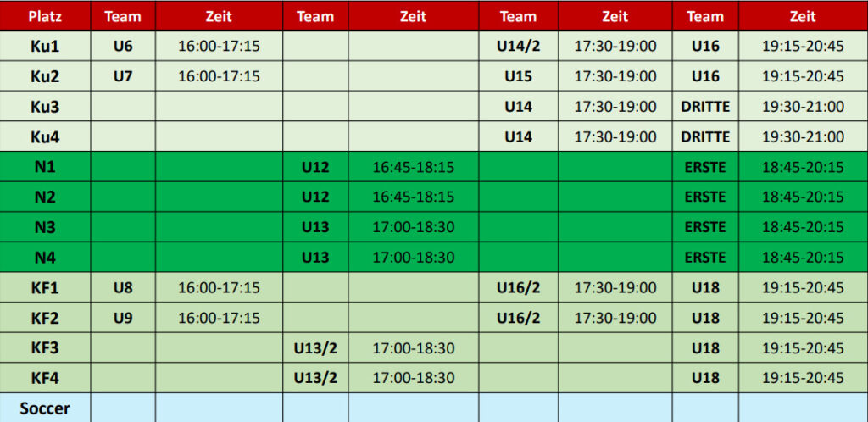Click the U14/2 team cell

coord(518,46)
